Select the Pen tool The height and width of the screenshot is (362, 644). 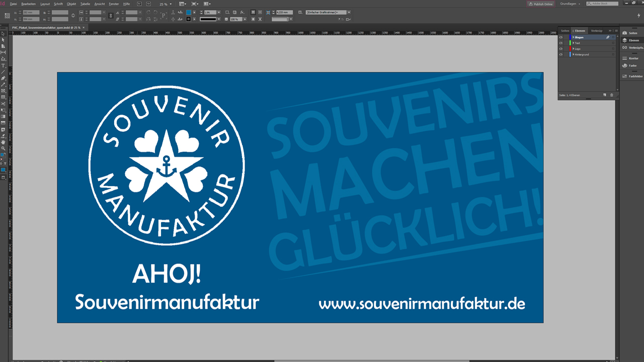click(x=4, y=77)
